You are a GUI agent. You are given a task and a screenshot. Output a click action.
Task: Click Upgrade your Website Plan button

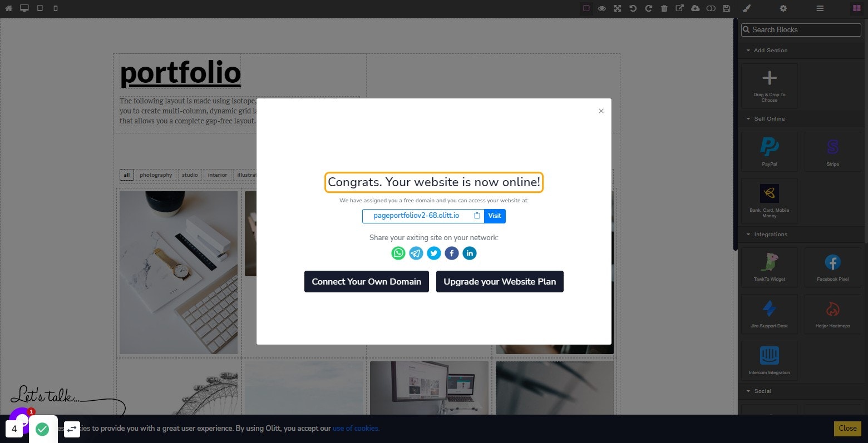500,282
